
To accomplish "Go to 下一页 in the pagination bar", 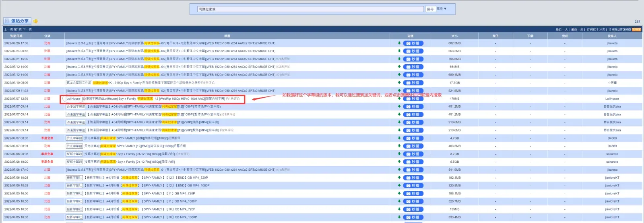I will coord(27,29).
